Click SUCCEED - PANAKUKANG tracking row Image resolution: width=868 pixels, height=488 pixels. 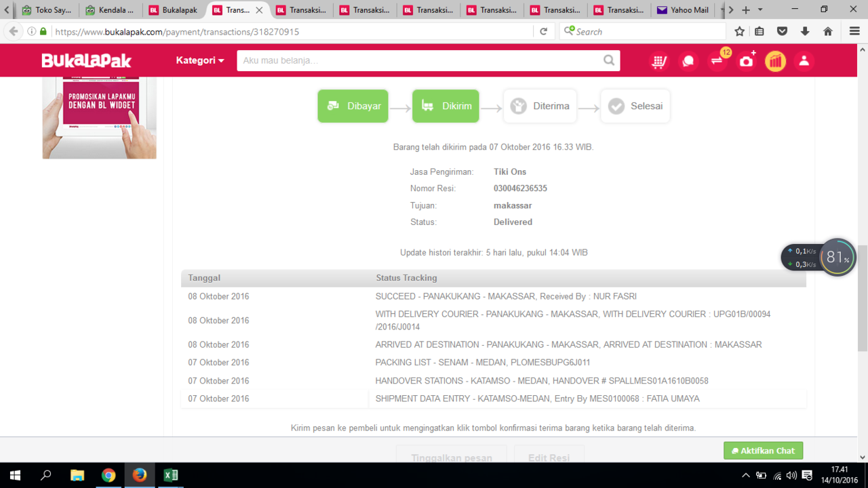click(x=494, y=296)
